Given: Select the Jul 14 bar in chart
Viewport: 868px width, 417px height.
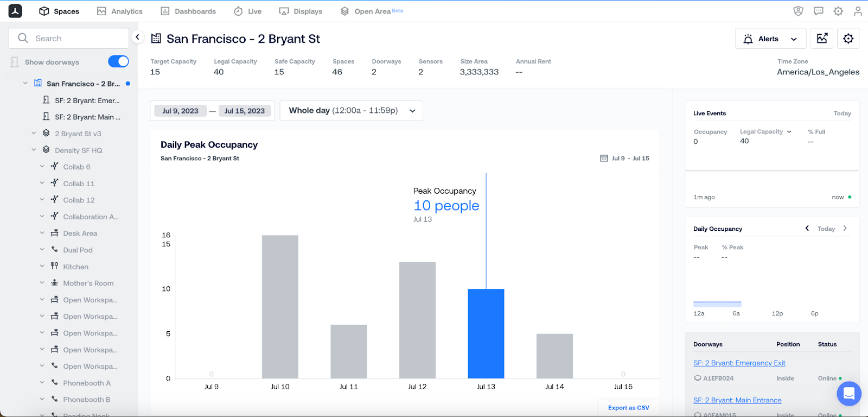Looking at the screenshot, I should (554, 356).
